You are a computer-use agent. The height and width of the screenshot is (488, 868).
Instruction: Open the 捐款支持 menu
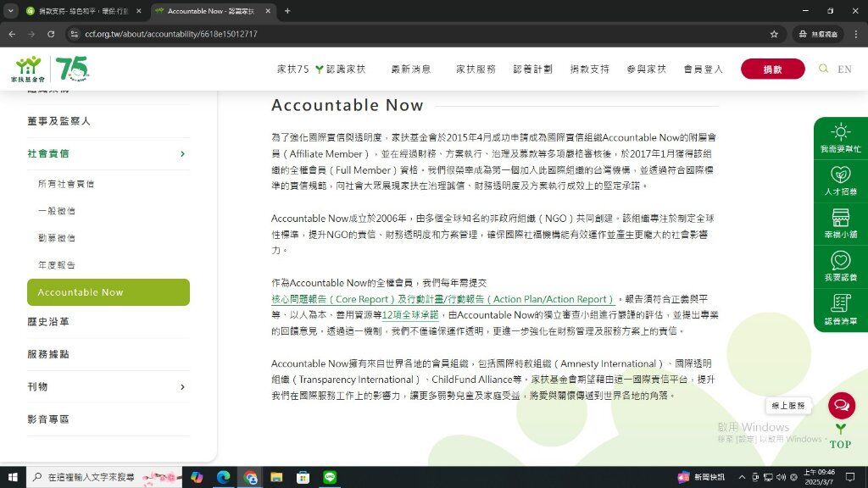pyautogui.click(x=590, y=69)
